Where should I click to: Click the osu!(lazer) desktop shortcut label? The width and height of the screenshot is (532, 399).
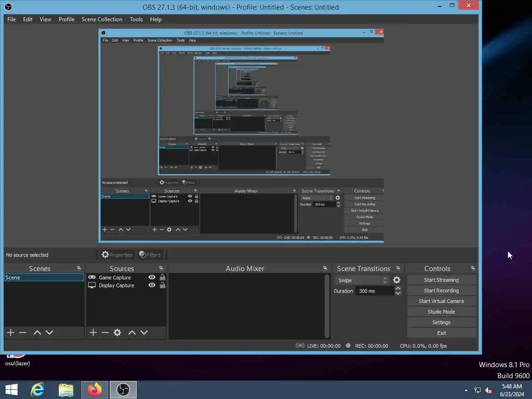pos(18,363)
